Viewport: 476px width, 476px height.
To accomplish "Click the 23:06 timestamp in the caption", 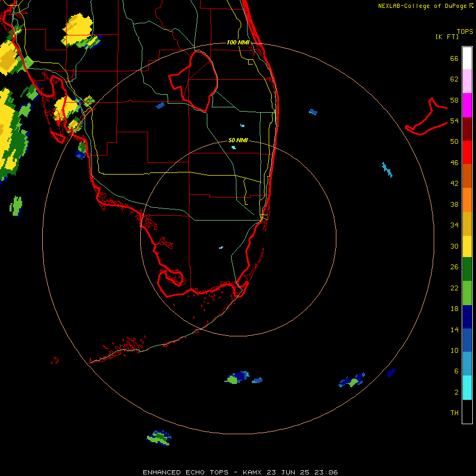I will pos(326,472).
